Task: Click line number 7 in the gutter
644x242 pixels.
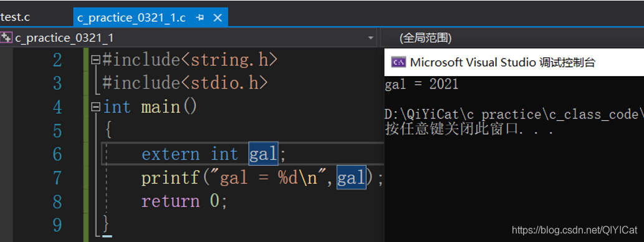Action: pyautogui.click(x=57, y=178)
